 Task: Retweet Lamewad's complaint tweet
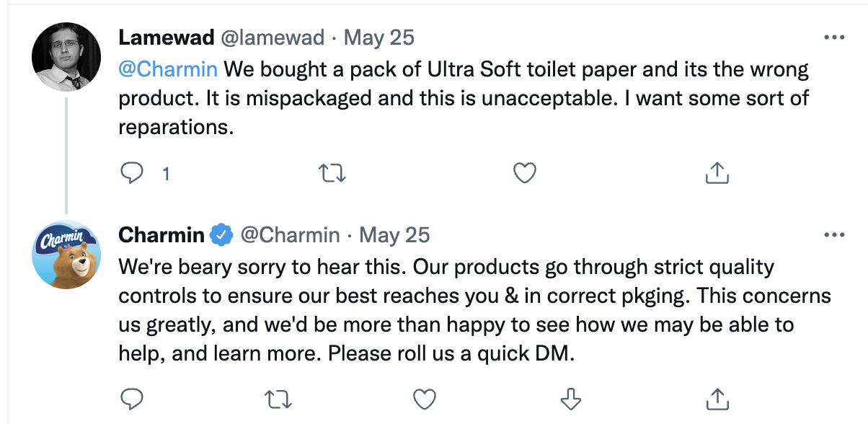coord(332,172)
